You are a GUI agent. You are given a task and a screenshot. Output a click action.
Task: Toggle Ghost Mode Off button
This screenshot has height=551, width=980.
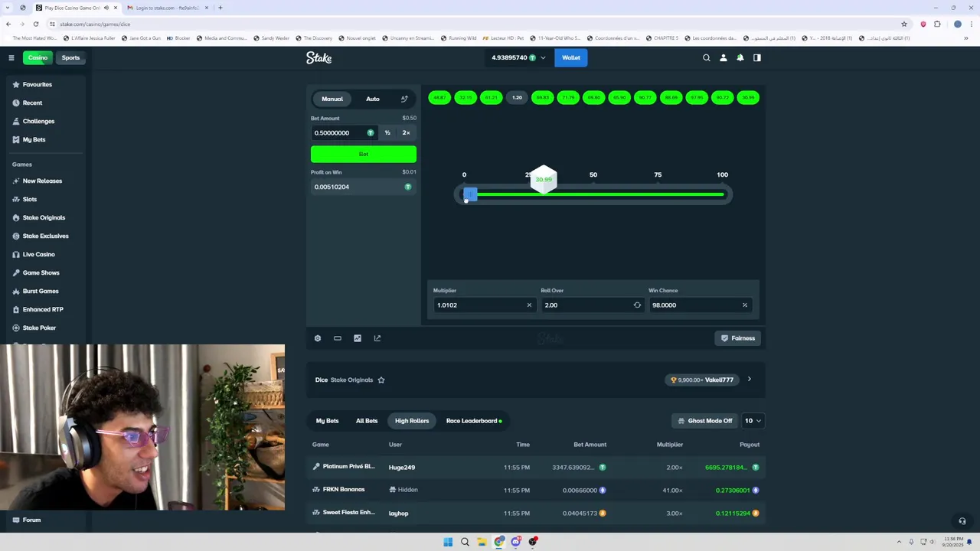coord(705,421)
